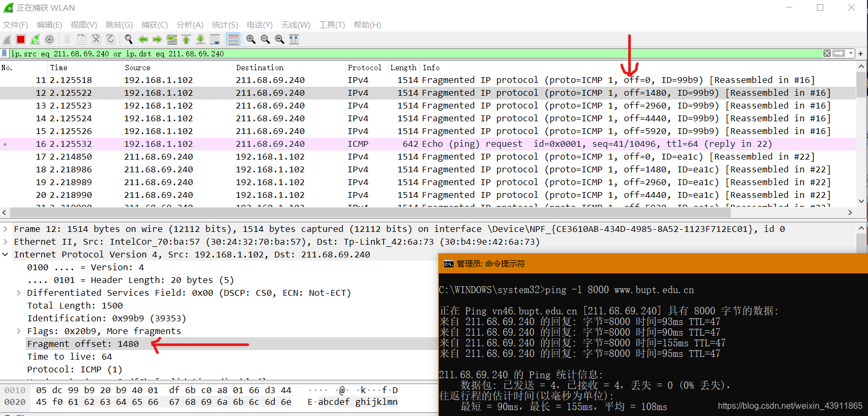868x416 pixels.
Task: Select packet 16 ICMP Echo request row
Action: (x=428, y=144)
